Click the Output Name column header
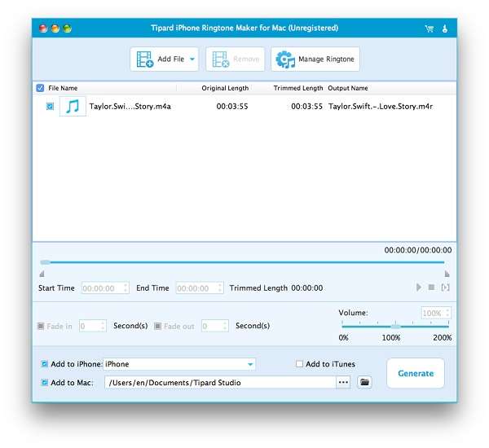 pos(347,88)
